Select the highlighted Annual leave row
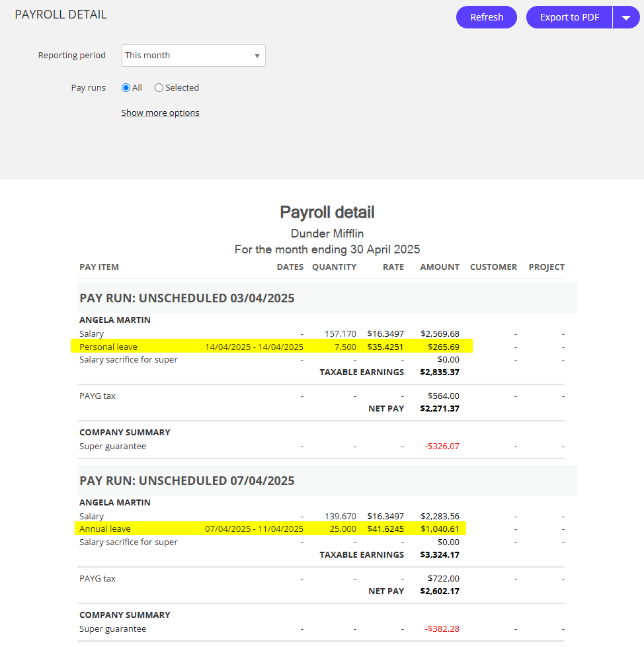 [x=268, y=529]
